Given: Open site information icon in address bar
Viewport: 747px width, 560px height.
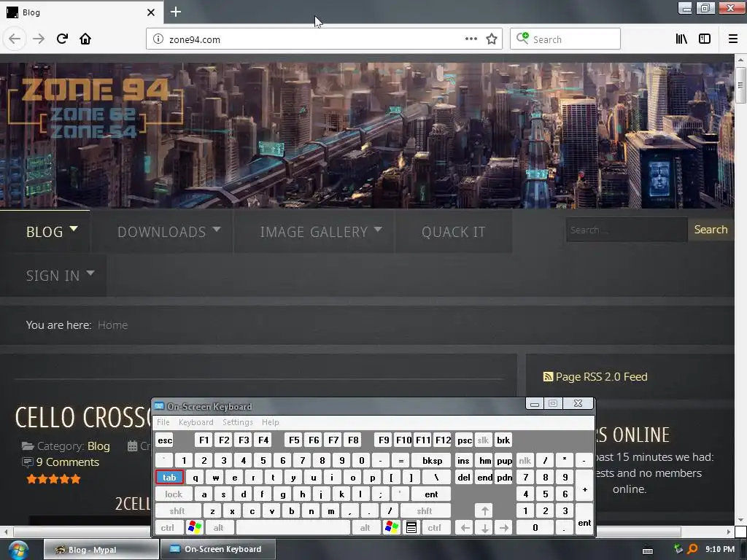Looking at the screenshot, I should [158, 39].
